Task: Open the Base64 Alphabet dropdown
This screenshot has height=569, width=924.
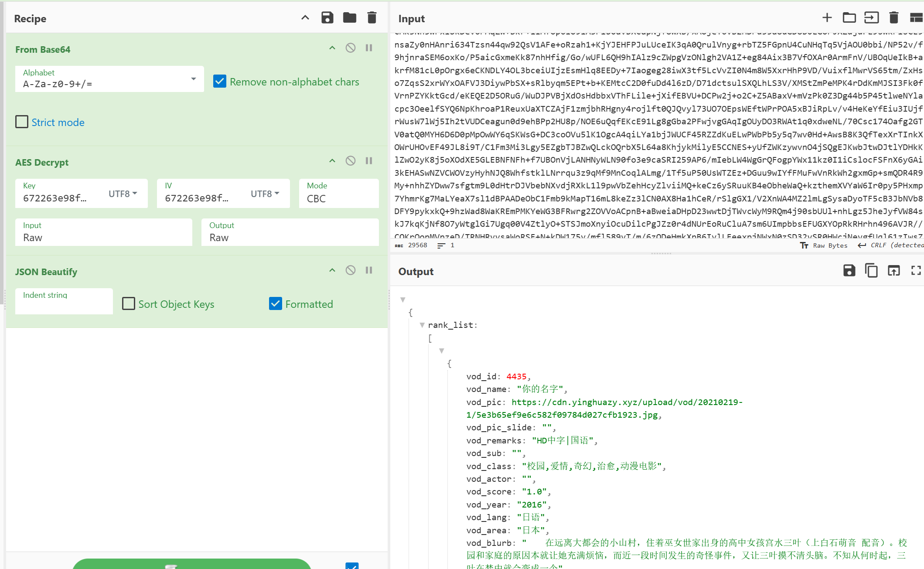Action: (x=193, y=79)
